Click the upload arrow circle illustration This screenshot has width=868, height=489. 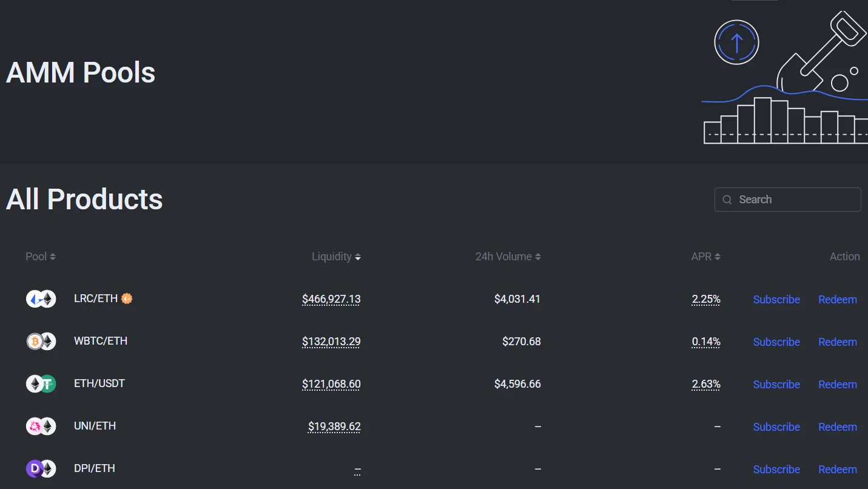736,42
